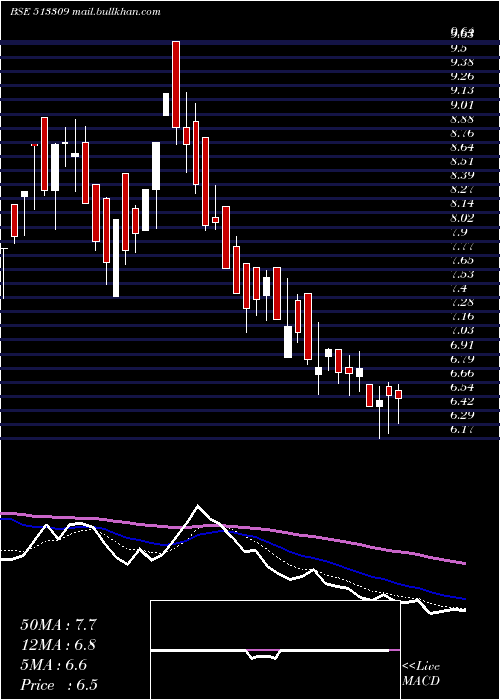Screen dimensions: 500x700
Task: Select the 7.77 price axis label
Action: (462, 246)
